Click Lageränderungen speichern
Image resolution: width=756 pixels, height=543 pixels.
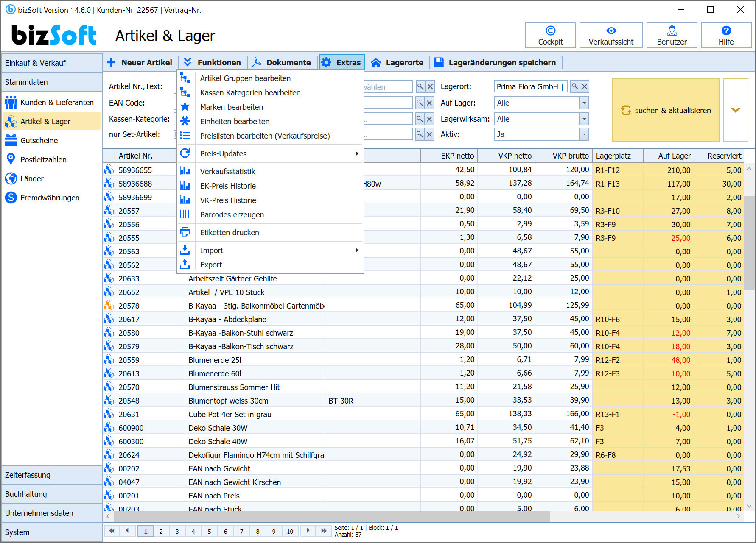tap(496, 62)
